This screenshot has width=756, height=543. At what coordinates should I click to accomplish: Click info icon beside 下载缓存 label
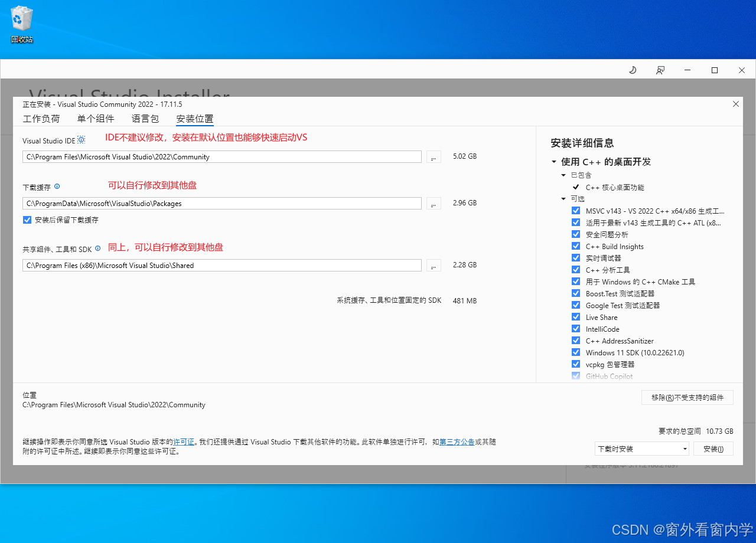[x=57, y=186]
